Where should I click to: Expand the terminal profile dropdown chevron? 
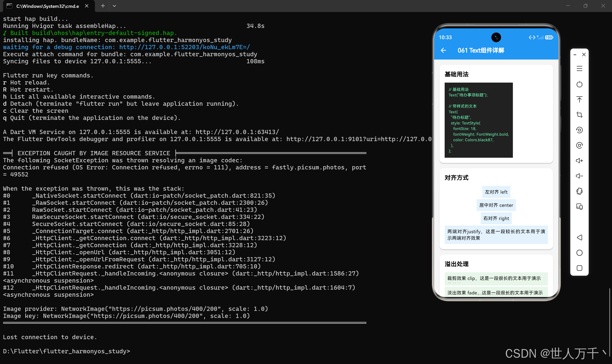[x=114, y=6]
